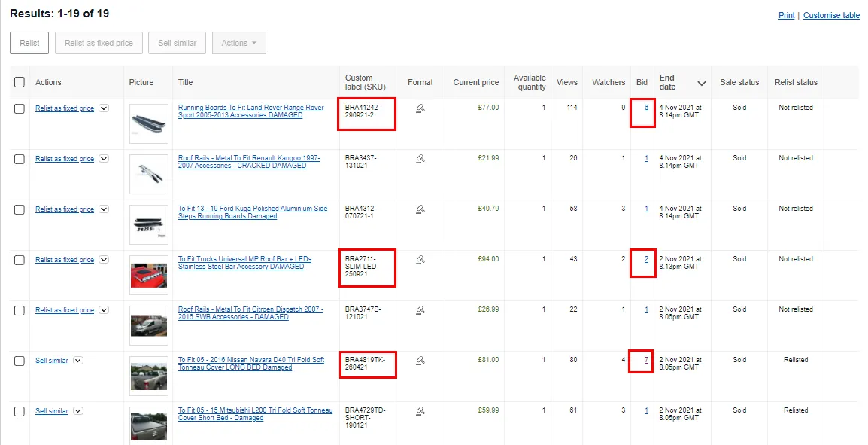Click auction format icon in Renault Kangoo row
This screenshot has height=445, width=868.
pyautogui.click(x=420, y=158)
